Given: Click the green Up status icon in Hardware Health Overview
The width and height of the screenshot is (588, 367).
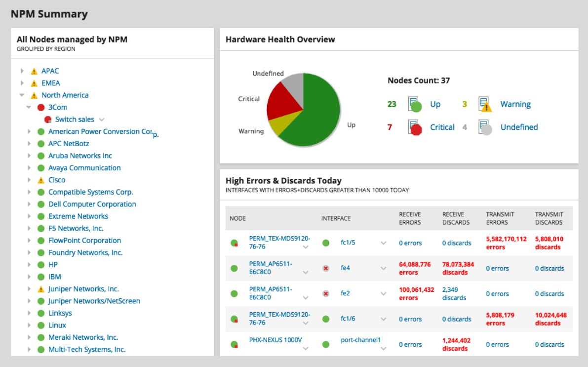Looking at the screenshot, I should pos(415,104).
